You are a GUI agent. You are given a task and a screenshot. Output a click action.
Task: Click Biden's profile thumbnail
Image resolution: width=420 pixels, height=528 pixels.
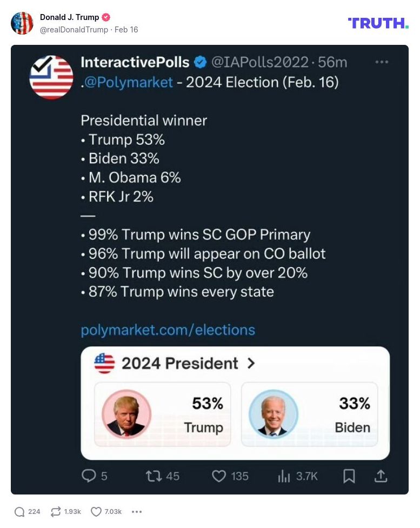click(275, 415)
